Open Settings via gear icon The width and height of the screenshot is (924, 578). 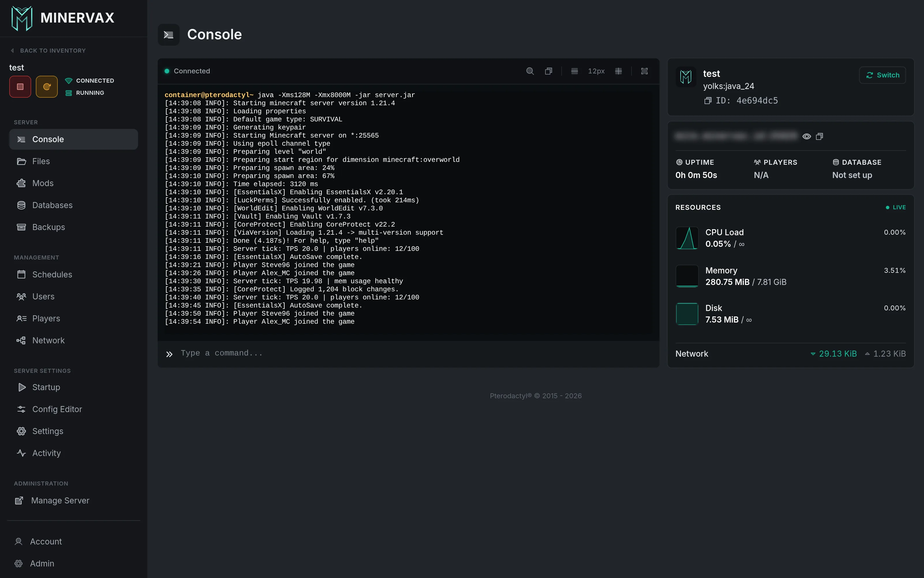(x=21, y=431)
